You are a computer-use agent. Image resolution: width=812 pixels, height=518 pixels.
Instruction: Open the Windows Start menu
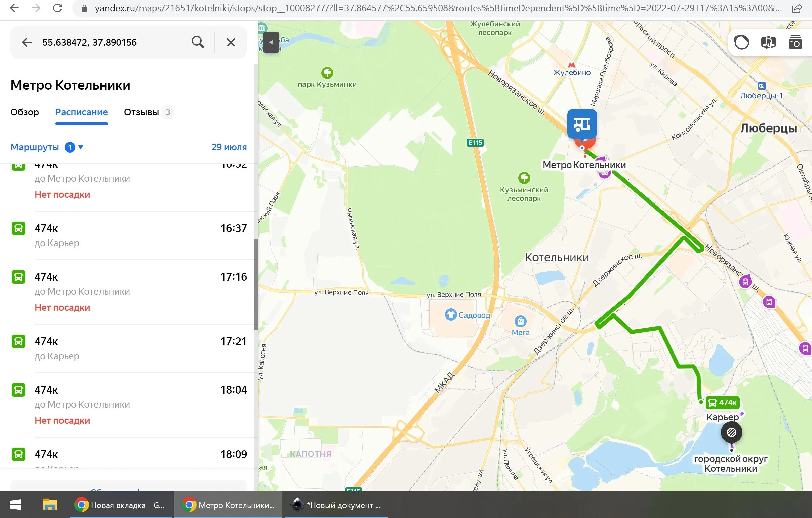(x=16, y=505)
